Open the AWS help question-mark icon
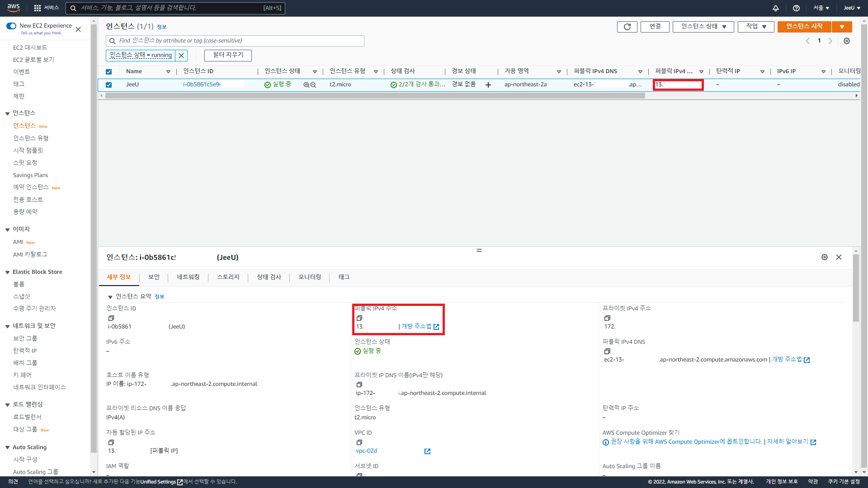Image resolution: width=868 pixels, height=488 pixels. (796, 8)
